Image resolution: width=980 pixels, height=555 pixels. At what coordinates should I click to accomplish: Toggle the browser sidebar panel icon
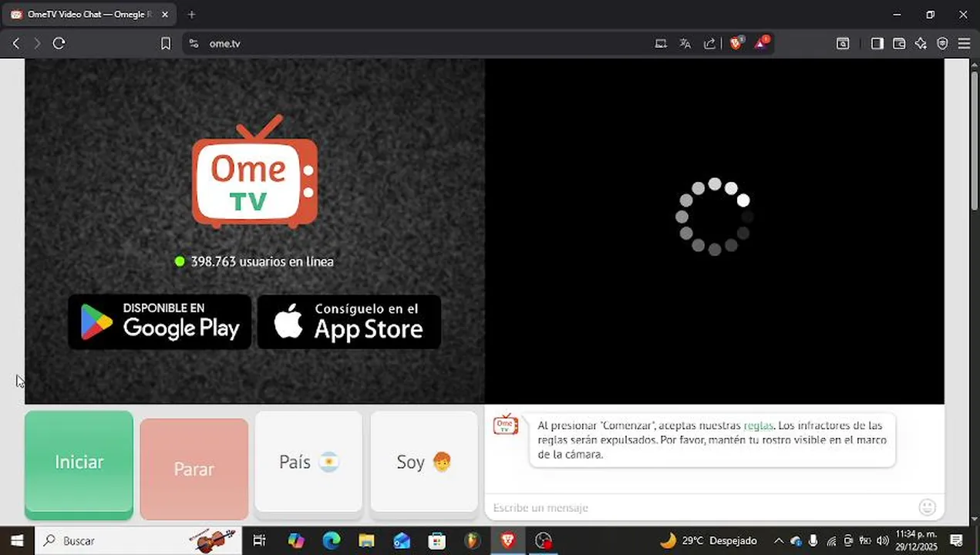(x=877, y=44)
